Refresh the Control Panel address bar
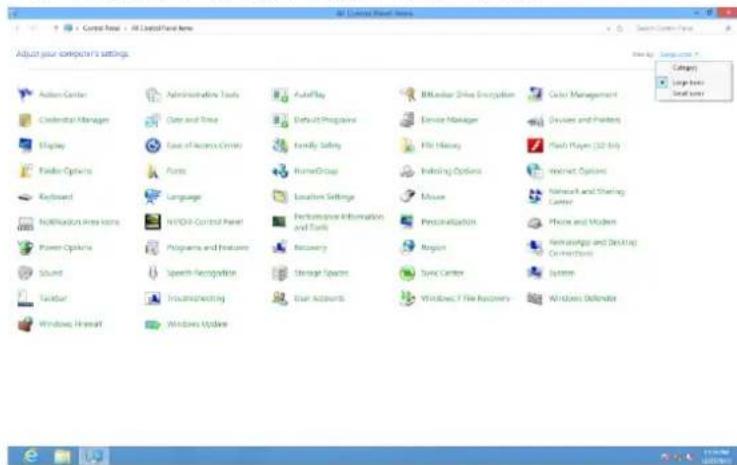Viewport: 737px width, 465px height. point(620,28)
